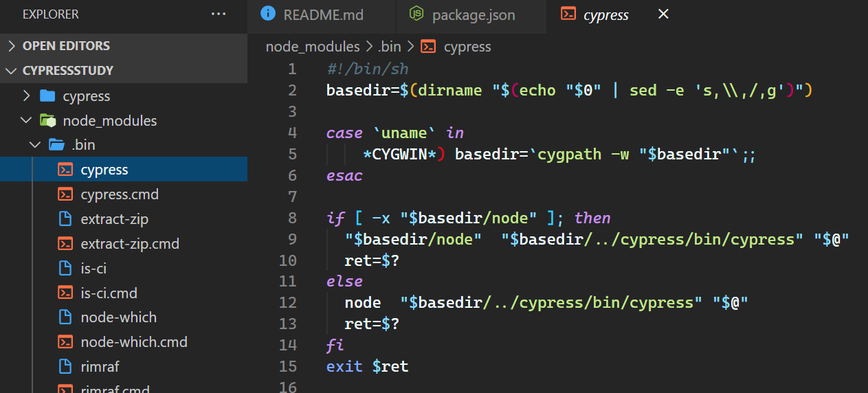This screenshot has height=393, width=868.
Task: Click line number 8 in gutter
Action: pyautogui.click(x=292, y=218)
